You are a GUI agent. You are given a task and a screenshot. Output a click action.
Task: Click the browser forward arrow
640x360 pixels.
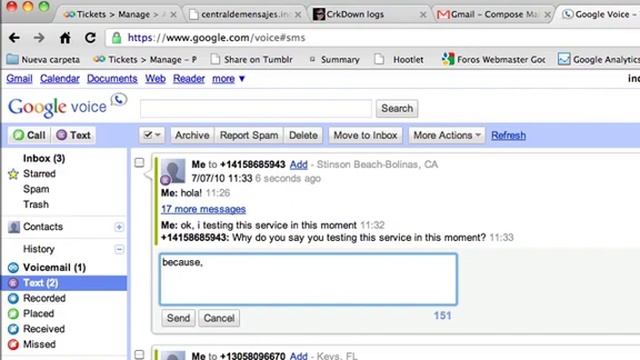tap(39, 38)
